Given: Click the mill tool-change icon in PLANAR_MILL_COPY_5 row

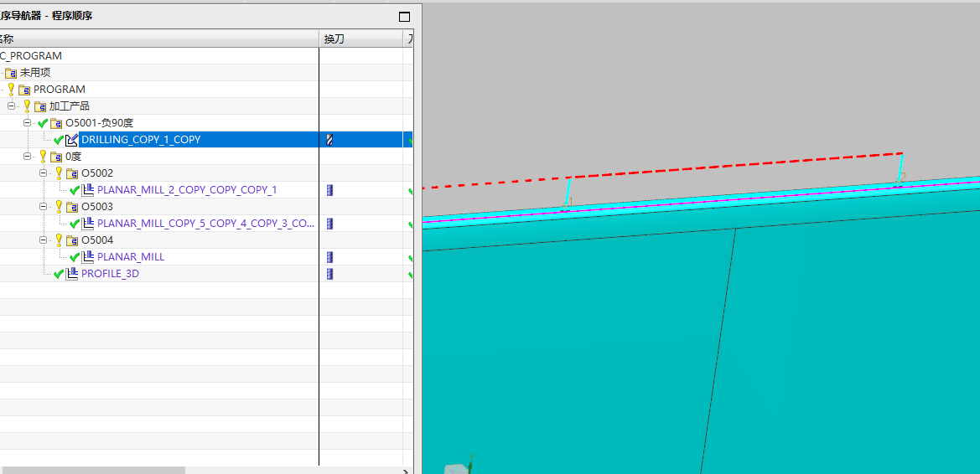Looking at the screenshot, I should click(330, 224).
